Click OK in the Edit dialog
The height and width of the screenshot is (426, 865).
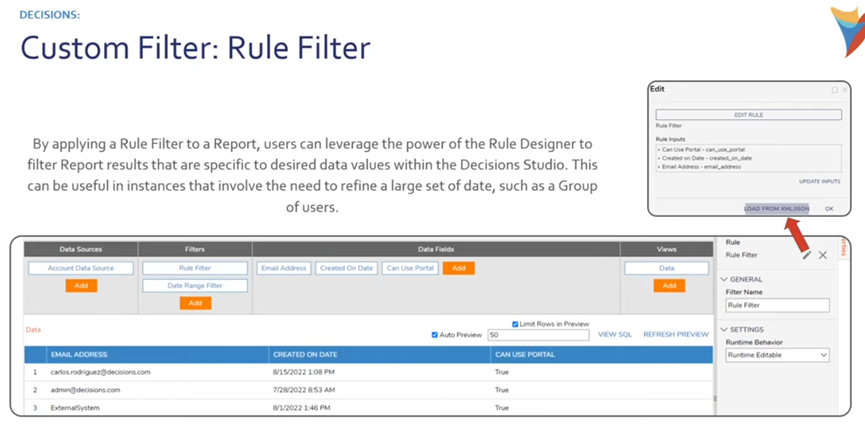829,209
